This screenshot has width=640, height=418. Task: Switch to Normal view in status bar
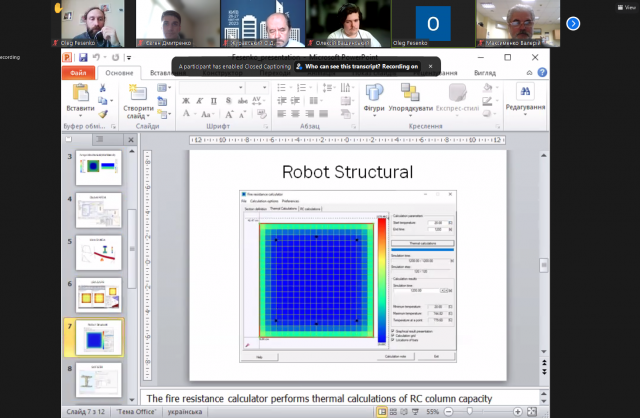pos(382,411)
